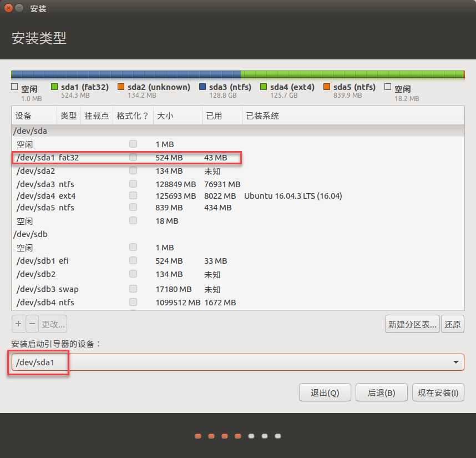The width and height of the screenshot is (476, 458).
Task: Click the 后退(B) back button
Action: click(381, 392)
